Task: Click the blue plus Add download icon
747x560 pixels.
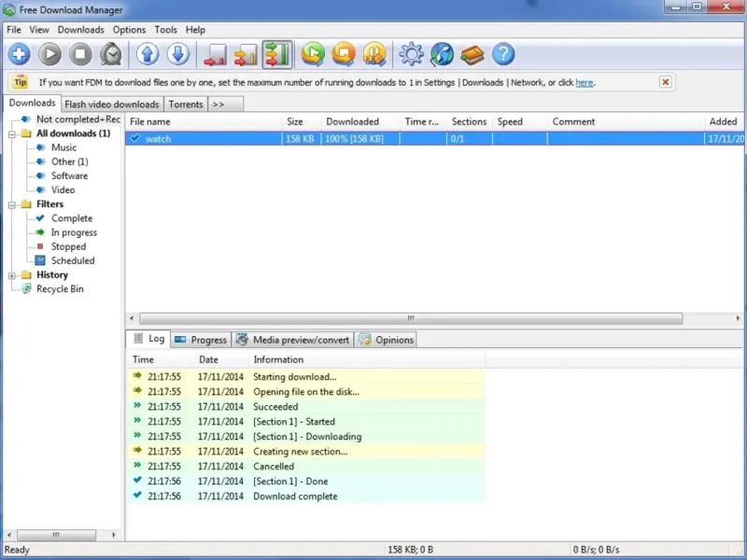Action: point(20,54)
